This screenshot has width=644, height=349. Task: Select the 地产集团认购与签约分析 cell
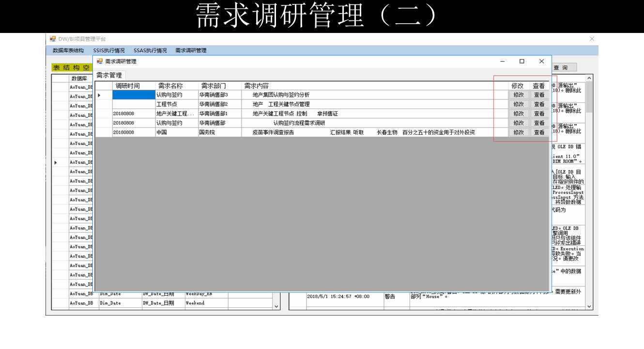pyautogui.click(x=375, y=95)
